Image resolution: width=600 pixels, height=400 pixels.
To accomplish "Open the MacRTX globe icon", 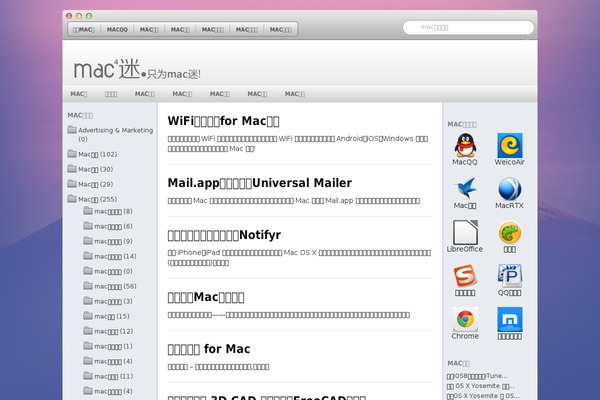I will point(509,188).
